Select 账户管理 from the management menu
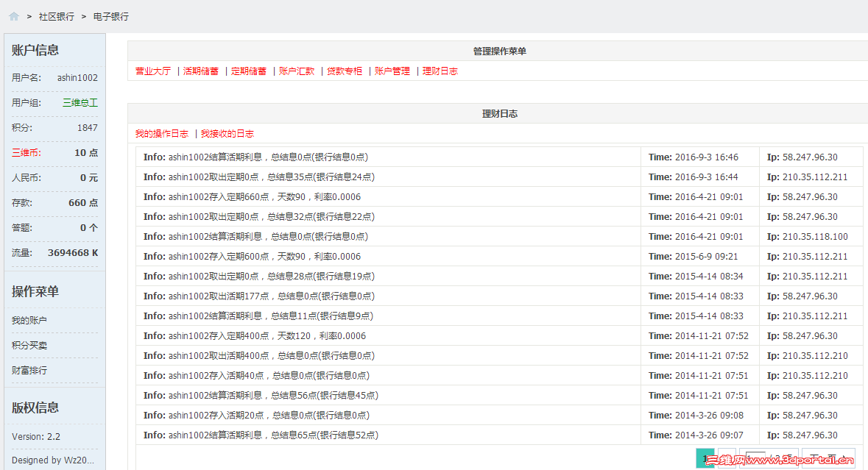 click(392, 71)
